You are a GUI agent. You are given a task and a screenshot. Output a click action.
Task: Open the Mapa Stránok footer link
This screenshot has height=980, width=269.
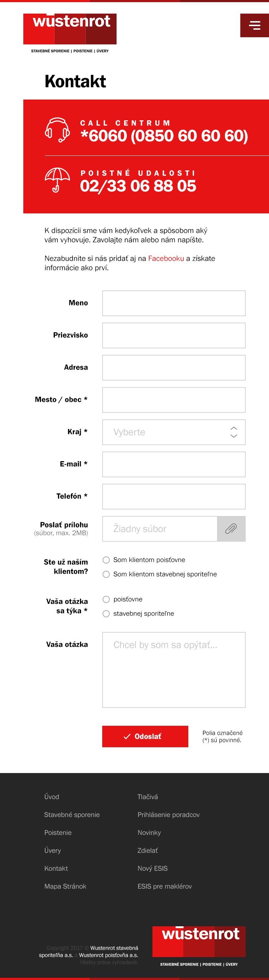point(65,886)
